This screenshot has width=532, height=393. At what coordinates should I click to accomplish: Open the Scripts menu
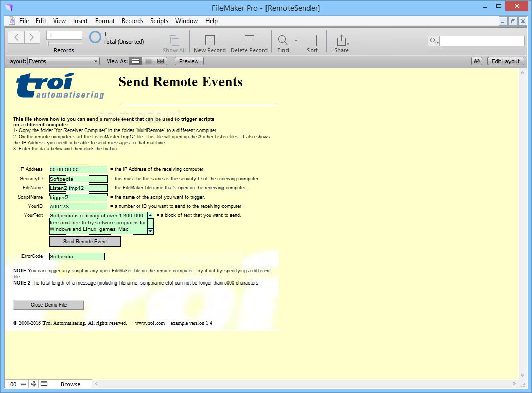159,21
